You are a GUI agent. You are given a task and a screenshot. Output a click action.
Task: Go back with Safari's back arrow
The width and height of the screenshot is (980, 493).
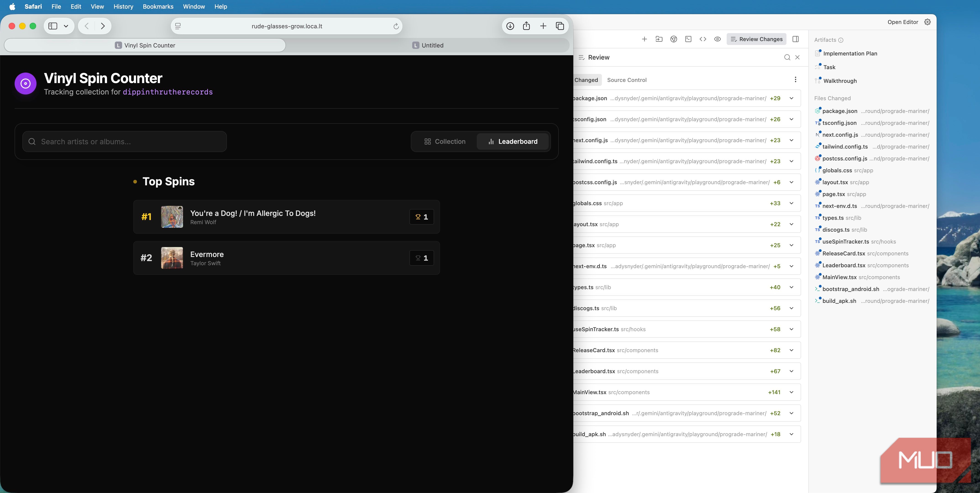click(87, 26)
